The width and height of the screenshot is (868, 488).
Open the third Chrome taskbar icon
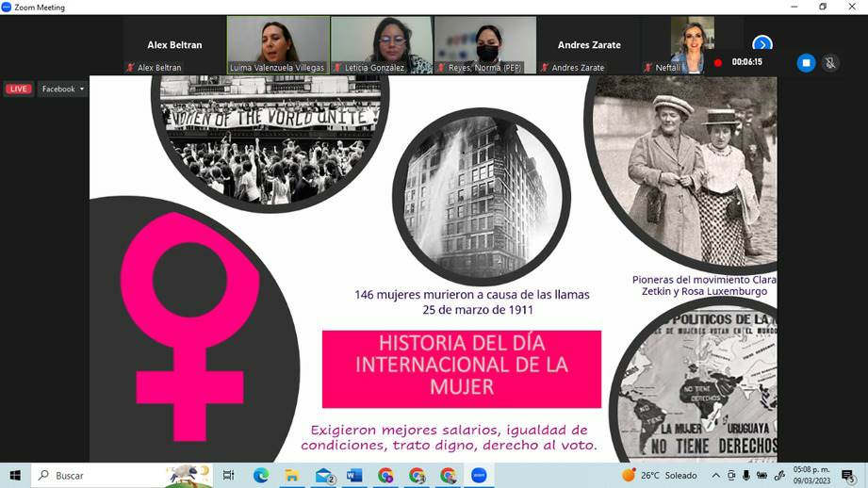pos(448,475)
